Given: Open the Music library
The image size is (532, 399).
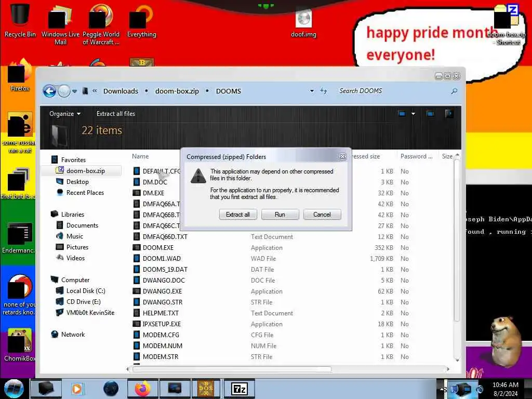Looking at the screenshot, I should coord(75,236).
